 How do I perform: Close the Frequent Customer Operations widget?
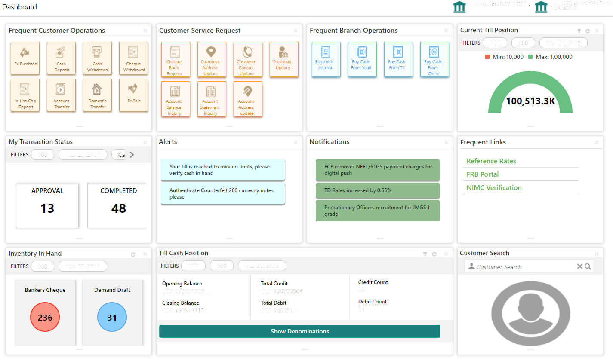pos(145,31)
